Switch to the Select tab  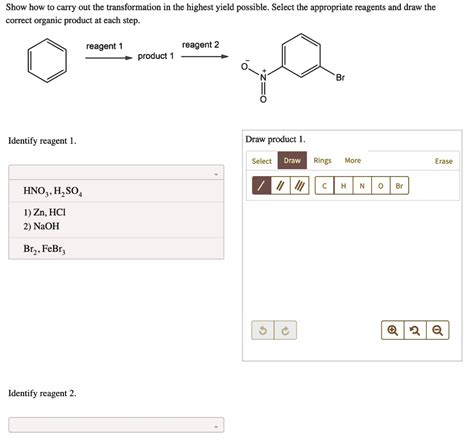coord(262,161)
